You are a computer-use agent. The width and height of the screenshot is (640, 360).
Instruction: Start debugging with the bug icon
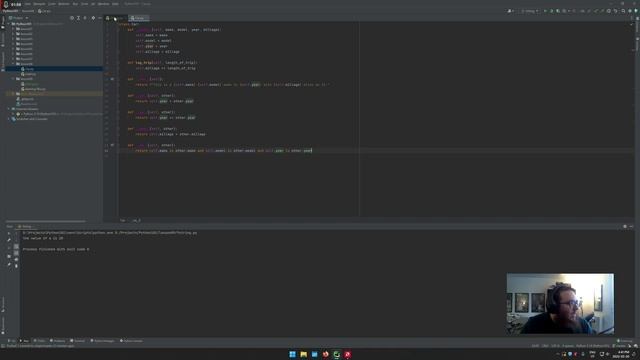click(x=551, y=11)
